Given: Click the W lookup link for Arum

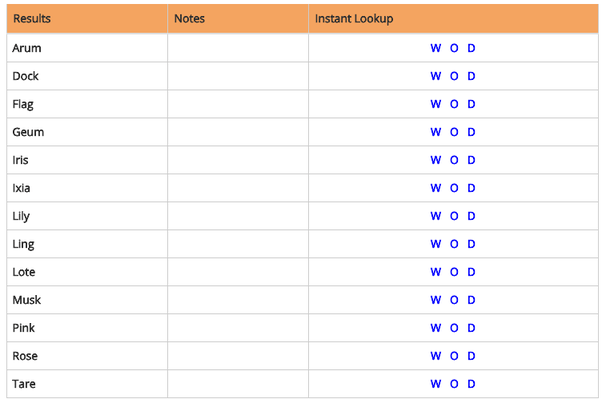Looking at the screenshot, I should point(435,48).
